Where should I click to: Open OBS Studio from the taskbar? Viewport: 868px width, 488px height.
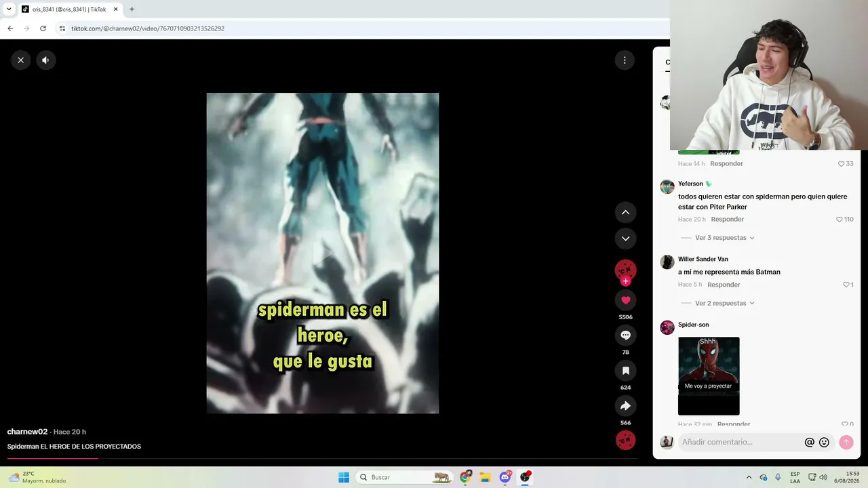pos(525,477)
